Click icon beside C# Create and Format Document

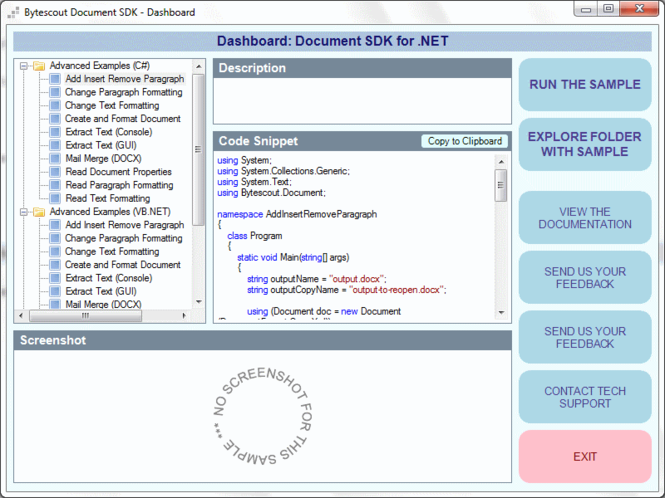point(55,119)
